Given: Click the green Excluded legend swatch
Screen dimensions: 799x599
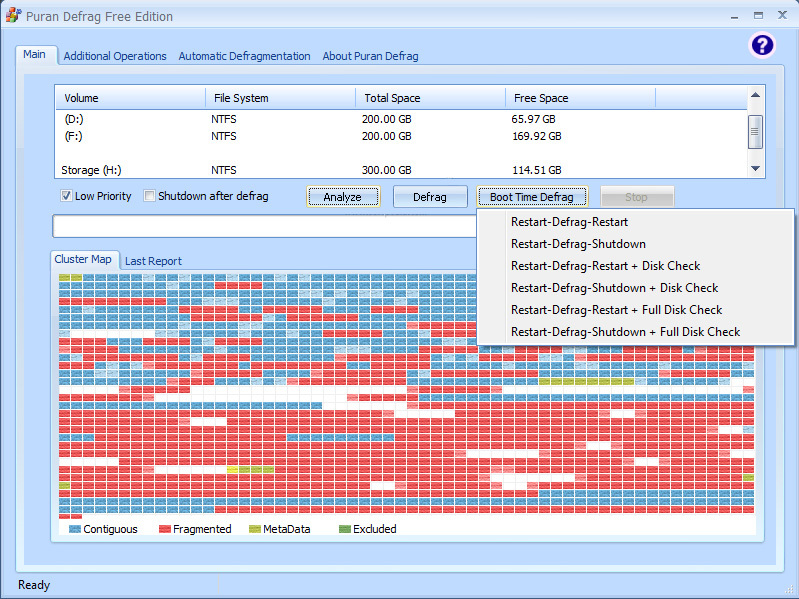Looking at the screenshot, I should click(x=345, y=529).
